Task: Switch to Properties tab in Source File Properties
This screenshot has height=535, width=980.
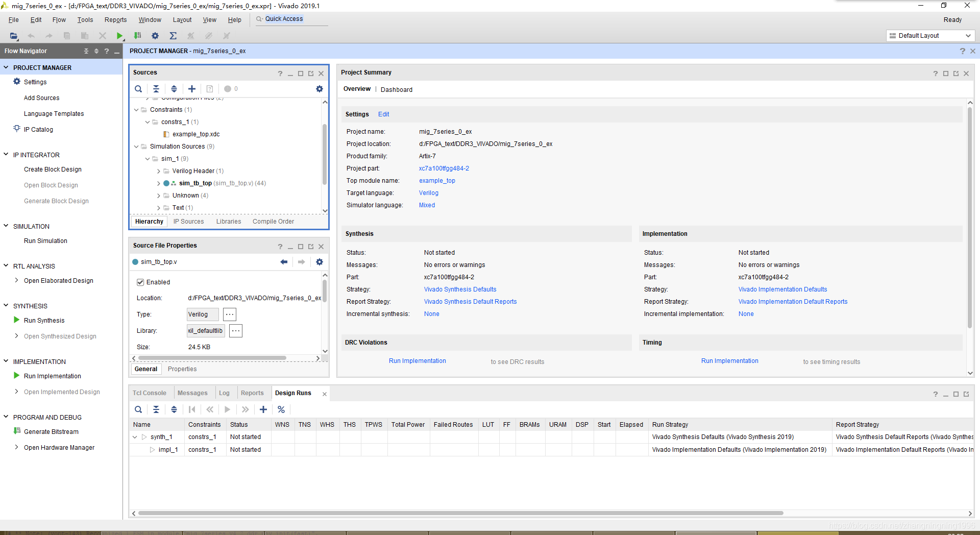Action: 182,369
